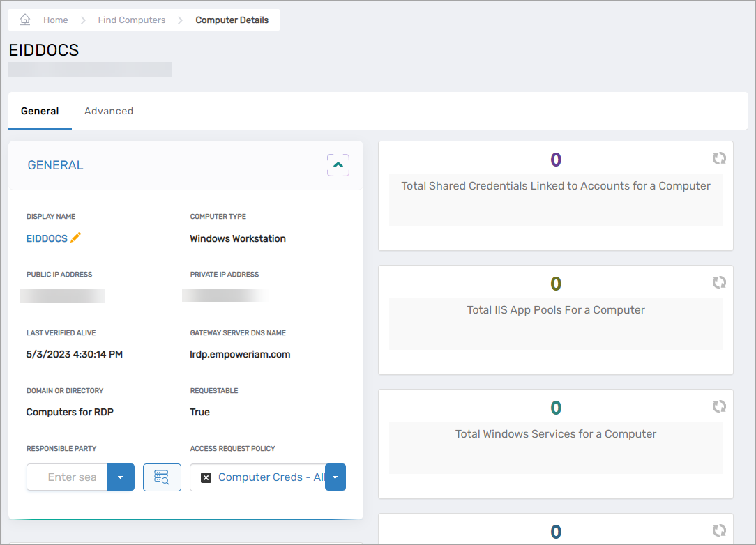Go back to Find Computers breadcrumb
This screenshot has height=545, width=756.
[x=132, y=20]
